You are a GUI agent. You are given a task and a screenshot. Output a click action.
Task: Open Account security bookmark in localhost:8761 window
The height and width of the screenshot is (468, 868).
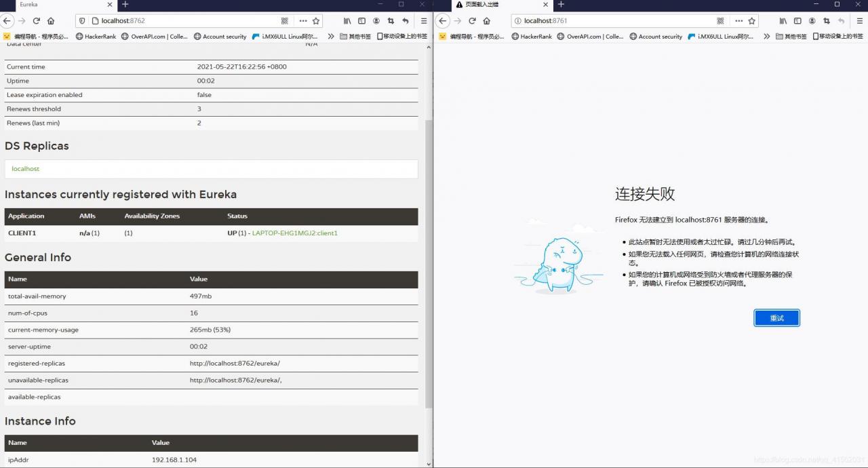(x=656, y=37)
